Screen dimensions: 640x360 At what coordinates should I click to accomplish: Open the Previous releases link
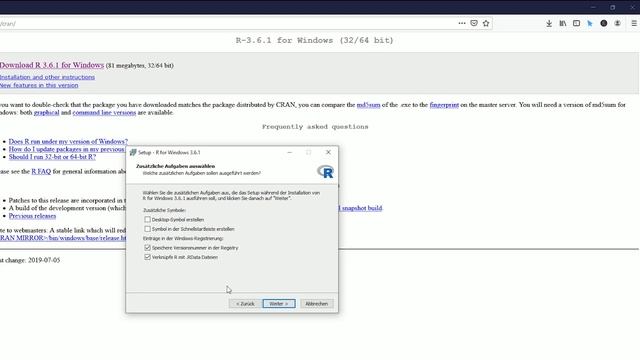[32, 216]
